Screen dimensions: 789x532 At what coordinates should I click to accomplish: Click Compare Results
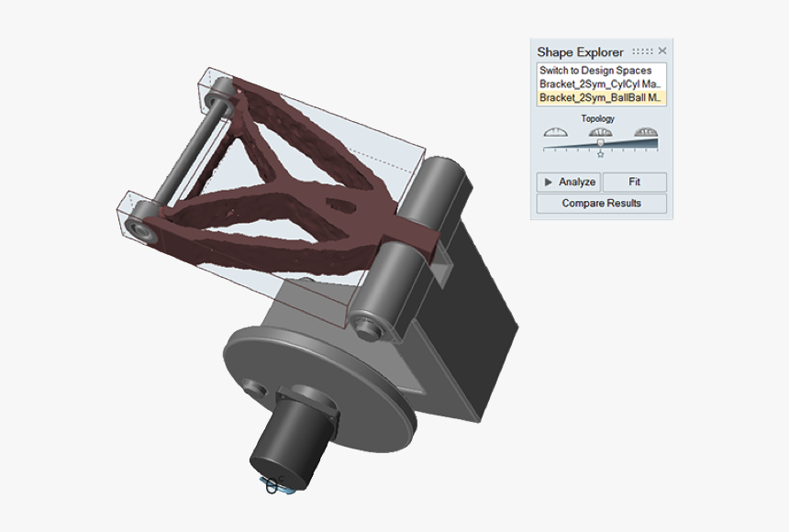(600, 201)
